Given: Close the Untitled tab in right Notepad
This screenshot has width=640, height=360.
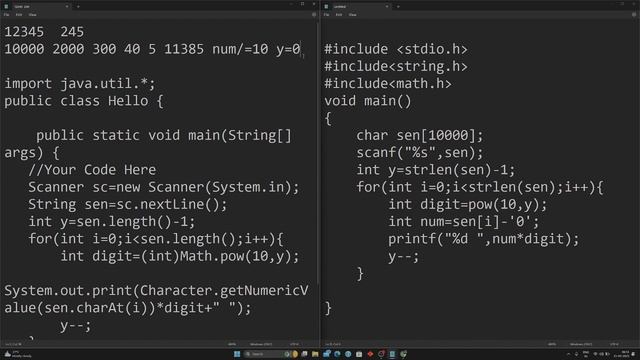Looking at the screenshot, I should point(387,7).
